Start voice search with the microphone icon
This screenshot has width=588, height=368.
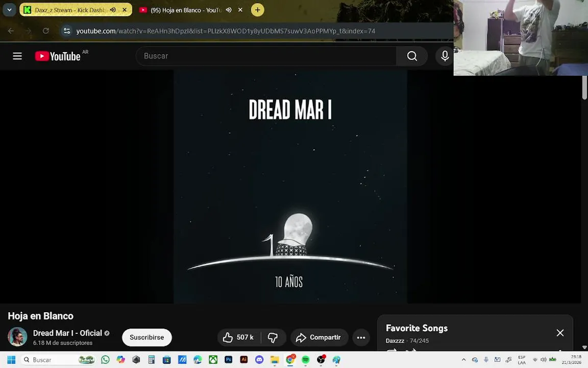coord(445,56)
